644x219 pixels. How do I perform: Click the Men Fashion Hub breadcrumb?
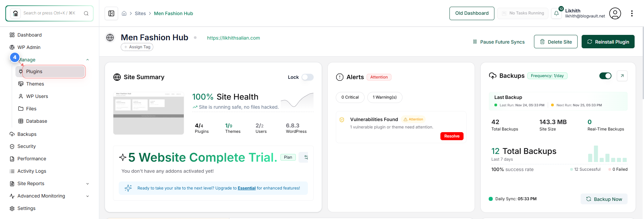[x=173, y=13]
